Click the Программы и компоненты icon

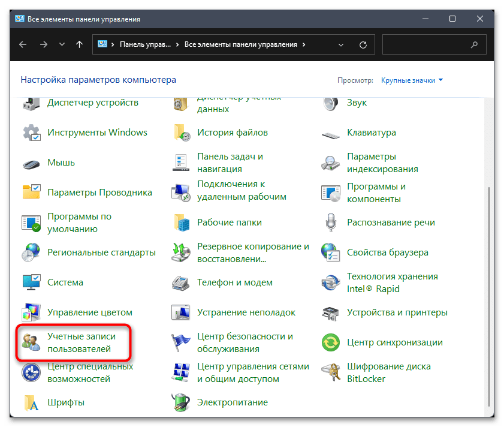331,193
